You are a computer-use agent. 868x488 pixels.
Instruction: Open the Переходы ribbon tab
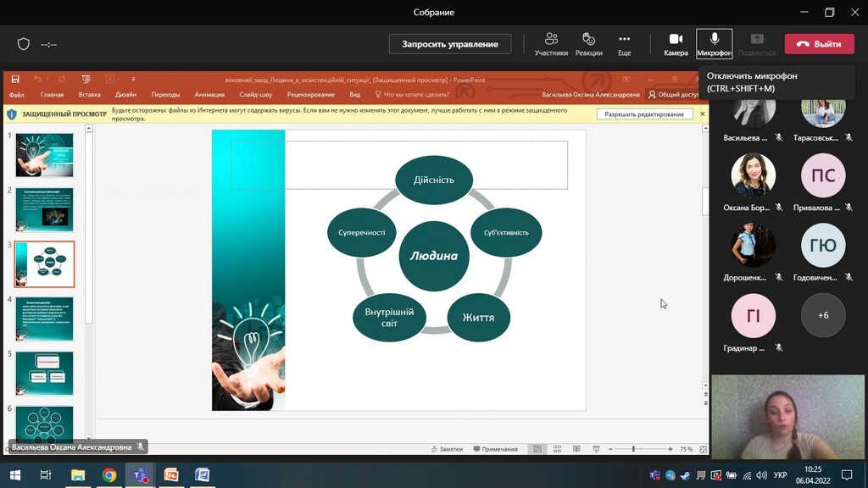[165, 95]
